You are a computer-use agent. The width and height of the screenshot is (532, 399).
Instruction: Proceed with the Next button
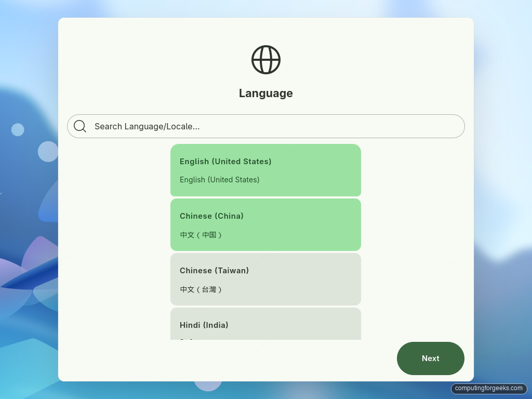point(431,358)
